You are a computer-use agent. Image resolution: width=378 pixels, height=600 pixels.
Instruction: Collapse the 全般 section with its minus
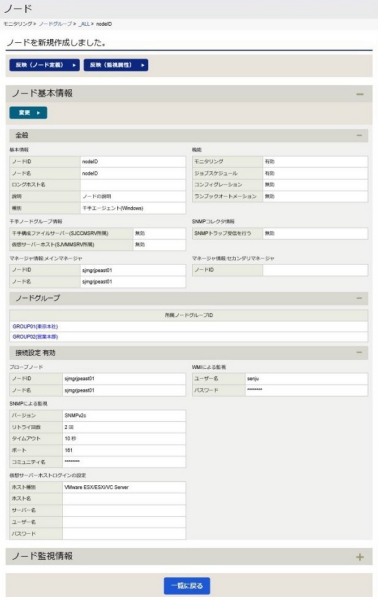pyautogui.click(x=359, y=135)
